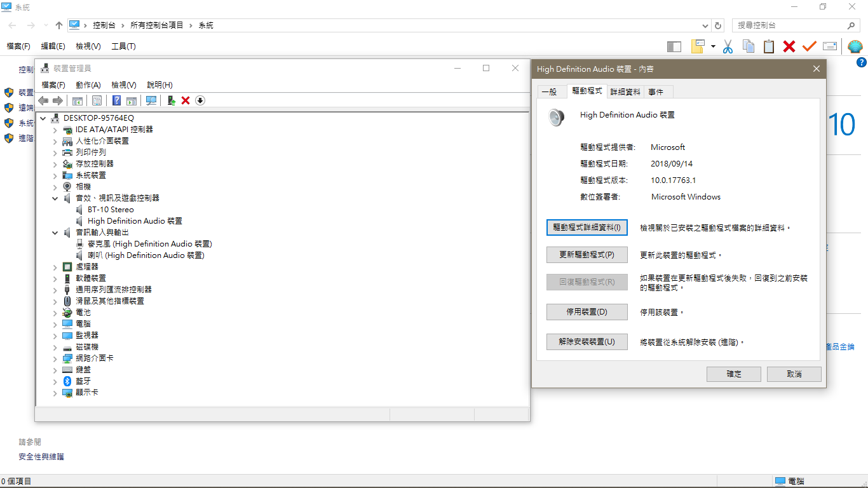Image resolution: width=868 pixels, height=488 pixels.
Task: Select 麥克風 (High Definition Audio 裝置)
Action: tap(149, 244)
